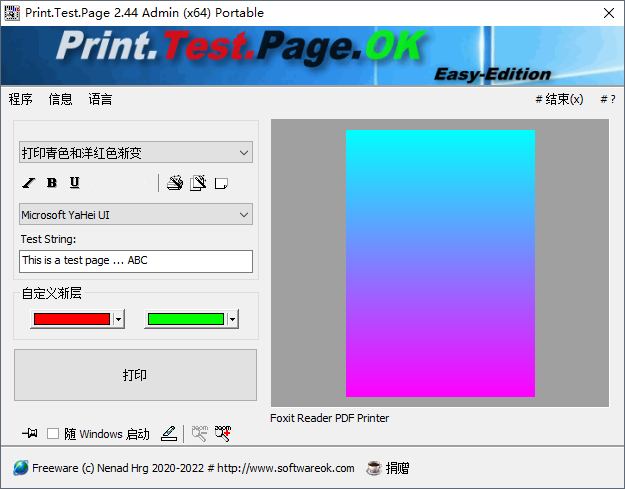Open the print pattern dropdown 打印青色和洋红色渐变
Image resolution: width=625 pixels, height=489 pixels.
pyautogui.click(x=136, y=152)
